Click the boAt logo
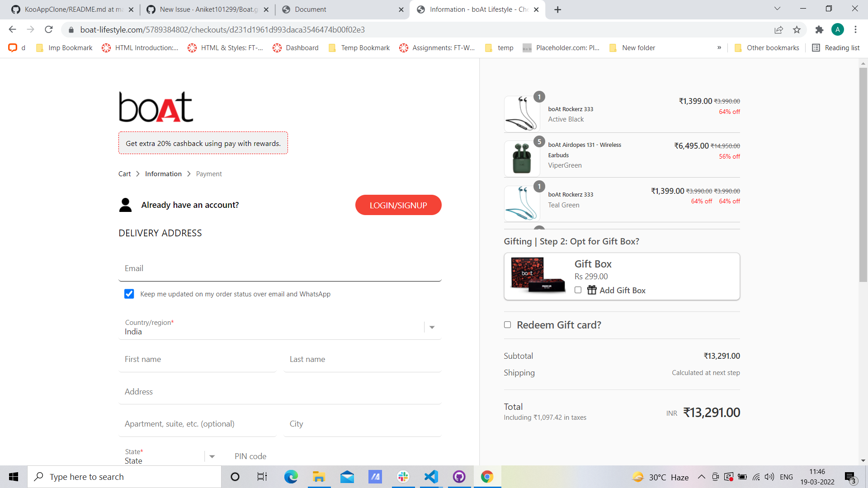 point(156,107)
